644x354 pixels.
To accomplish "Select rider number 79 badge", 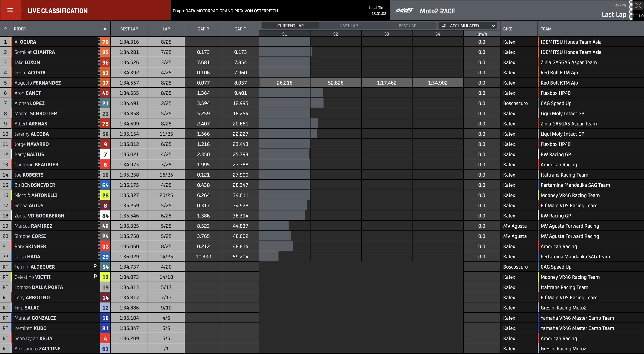I will (x=105, y=42).
